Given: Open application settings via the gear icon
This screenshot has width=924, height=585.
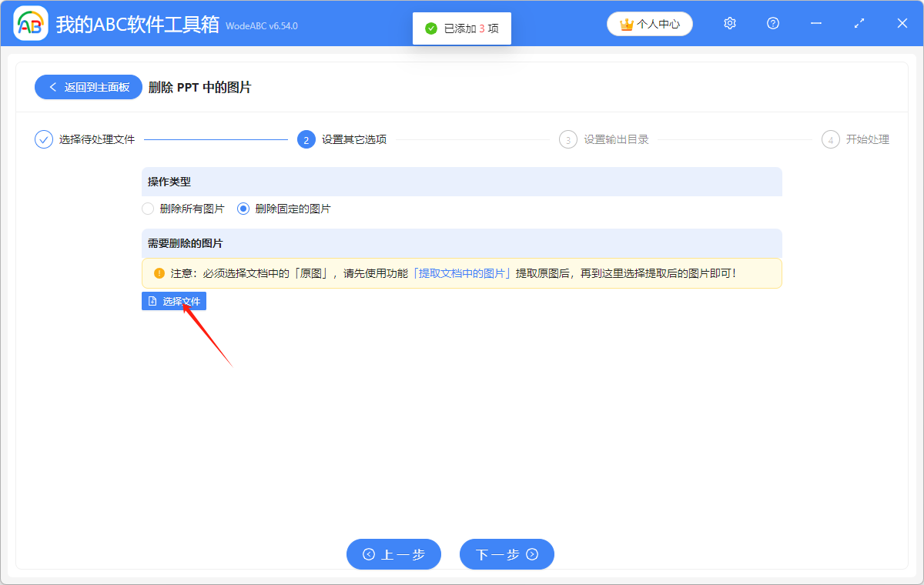Looking at the screenshot, I should (729, 23).
